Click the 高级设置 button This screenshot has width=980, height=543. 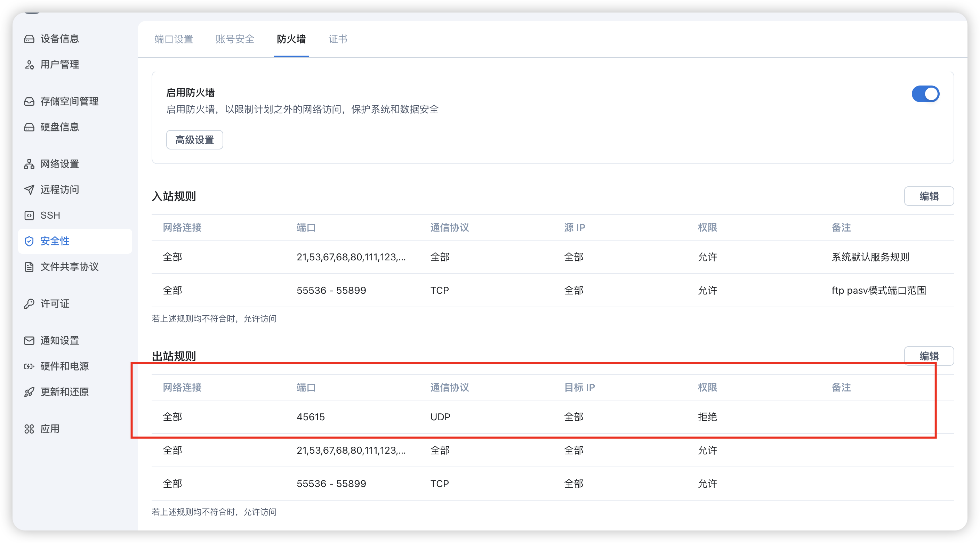[194, 140]
